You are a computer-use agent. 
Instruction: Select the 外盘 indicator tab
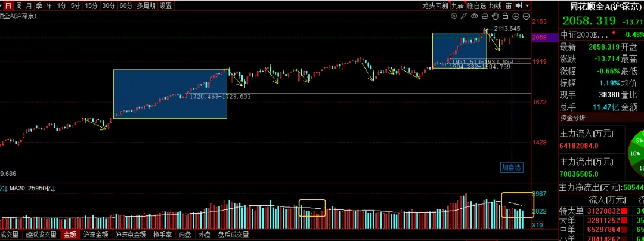pos(204,235)
